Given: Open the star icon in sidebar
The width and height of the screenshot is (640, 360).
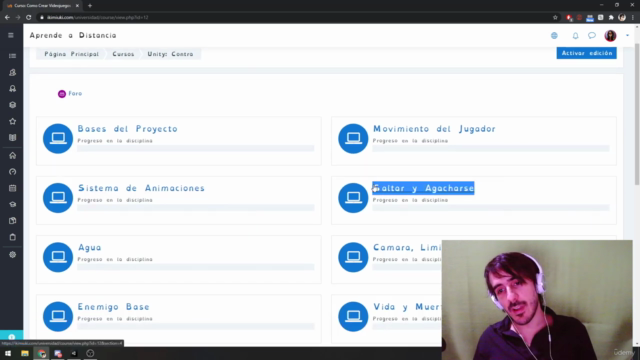Looking at the screenshot, I should click(13, 121).
